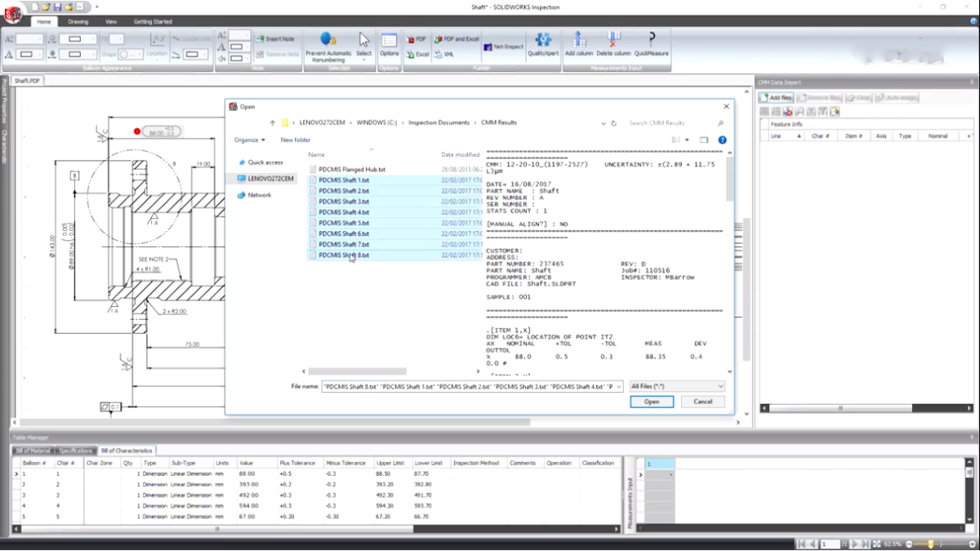Click the Open button in dialog
The width and height of the screenshot is (980, 551).
click(652, 402)
